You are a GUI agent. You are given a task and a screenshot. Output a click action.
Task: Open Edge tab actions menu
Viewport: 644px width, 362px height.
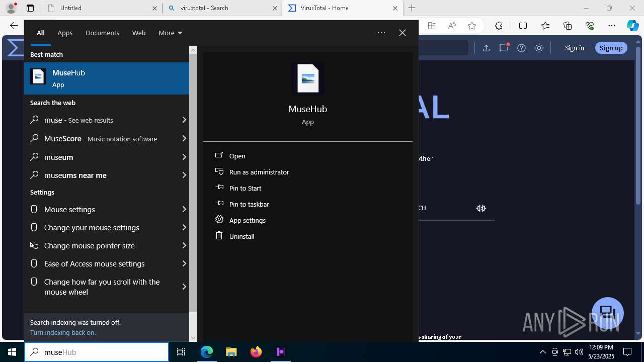[x=30, y=8]
